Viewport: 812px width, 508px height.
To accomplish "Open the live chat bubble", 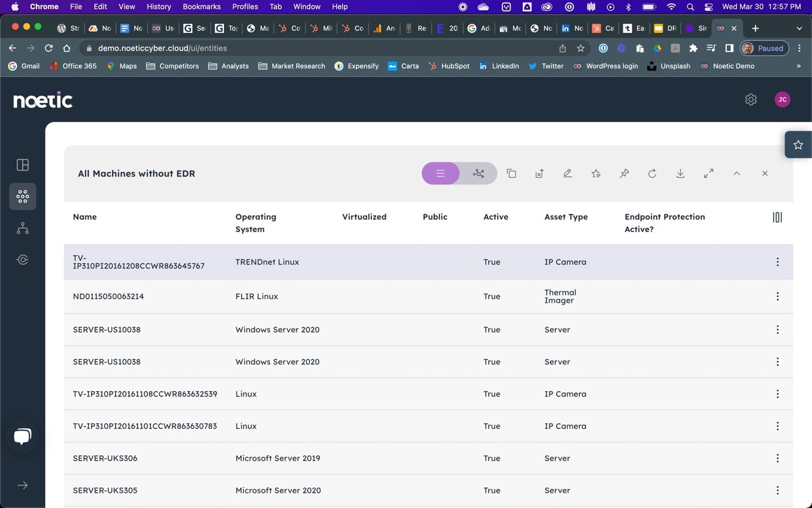I will 23,436.
